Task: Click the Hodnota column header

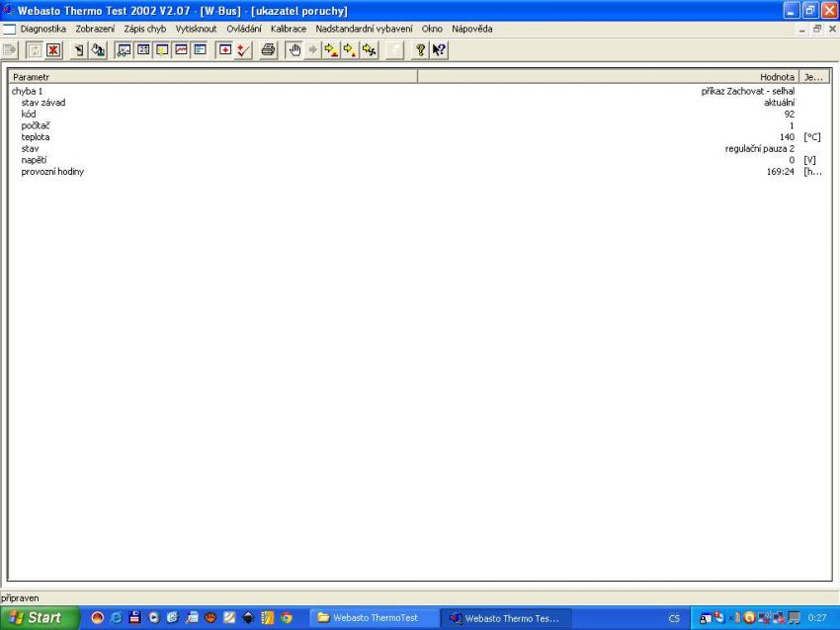Action: (x=609, y=77)
